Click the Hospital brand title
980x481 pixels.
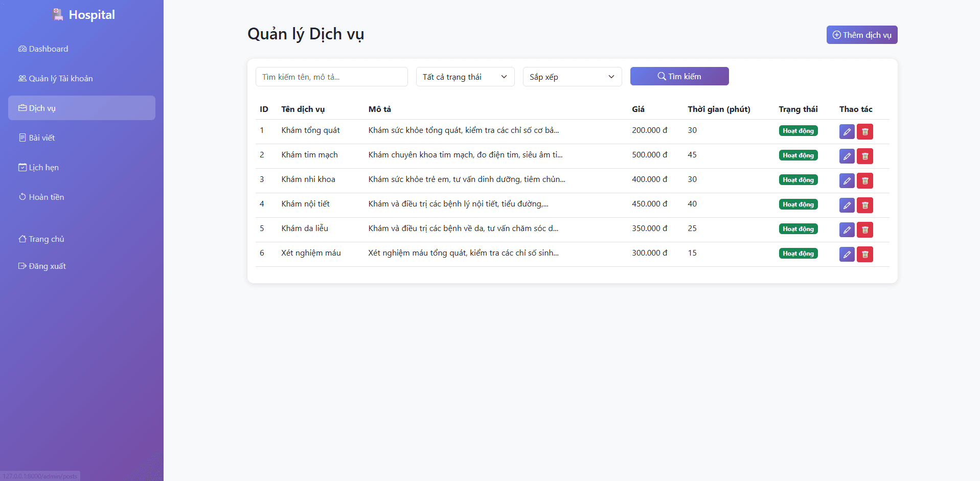click(x=92, y=15)
